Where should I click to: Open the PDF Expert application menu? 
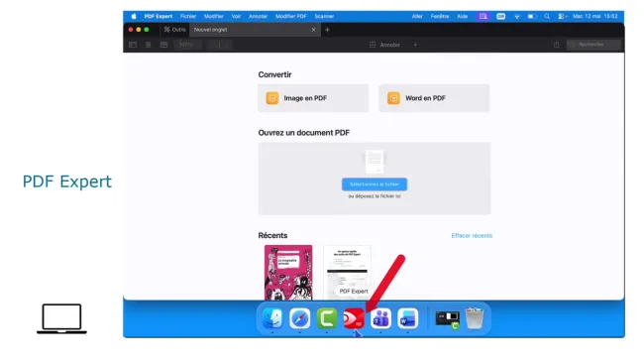[x=159, y=17]
